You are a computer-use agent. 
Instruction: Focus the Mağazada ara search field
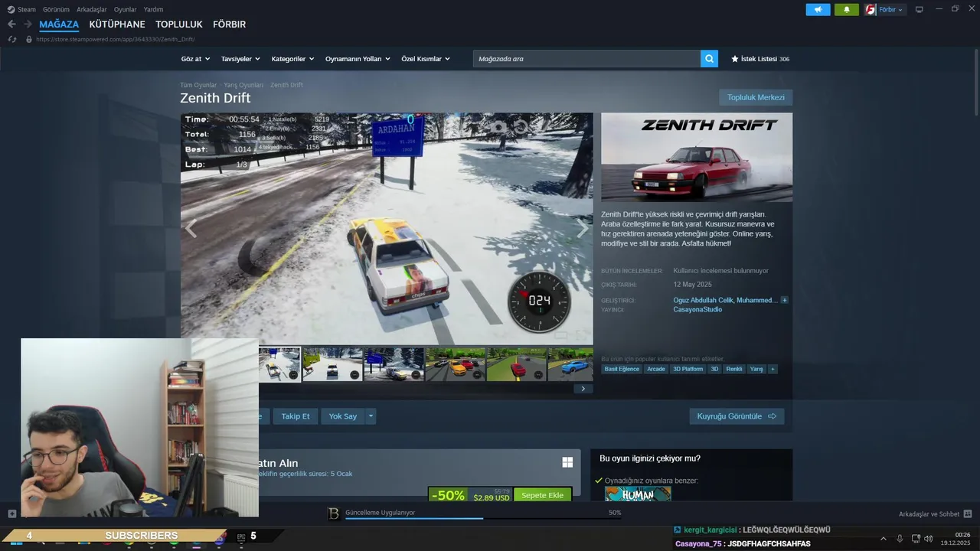586,59
